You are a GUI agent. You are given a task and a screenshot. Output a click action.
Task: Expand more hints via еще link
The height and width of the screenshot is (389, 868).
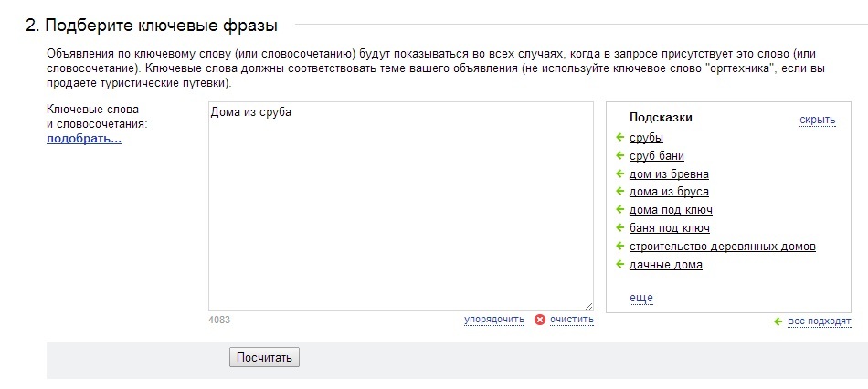click(x=641, y=298)
